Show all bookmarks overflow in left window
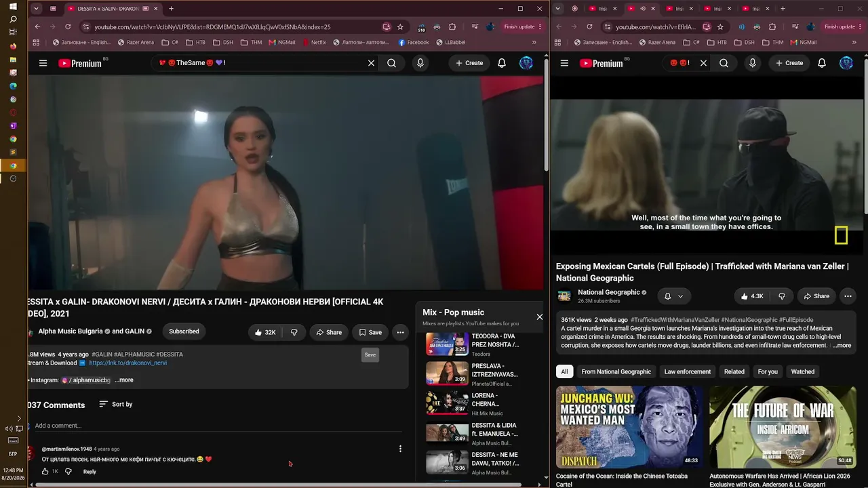The height and width of the screenshot is (488, 868). pos(534,42)
